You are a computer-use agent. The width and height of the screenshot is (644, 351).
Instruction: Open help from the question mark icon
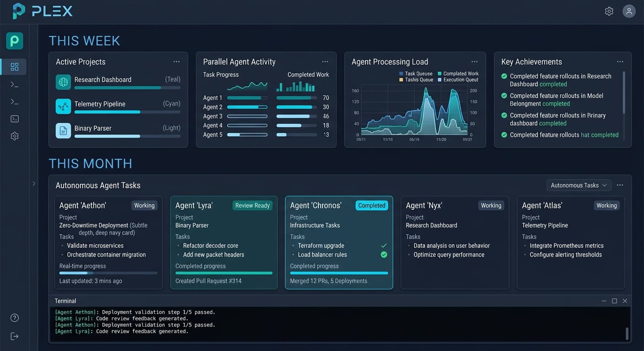pyautogui.click(x=15, y=318)
